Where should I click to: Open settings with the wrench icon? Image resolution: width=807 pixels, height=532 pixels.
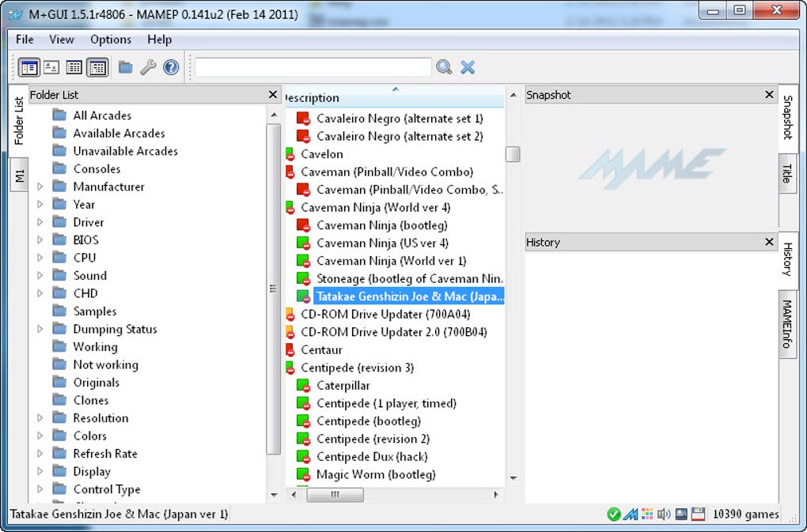148,67
